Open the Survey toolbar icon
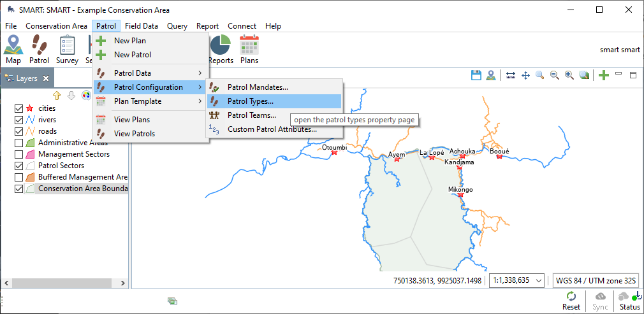This screenshot has height=314, width=644. 67,50
